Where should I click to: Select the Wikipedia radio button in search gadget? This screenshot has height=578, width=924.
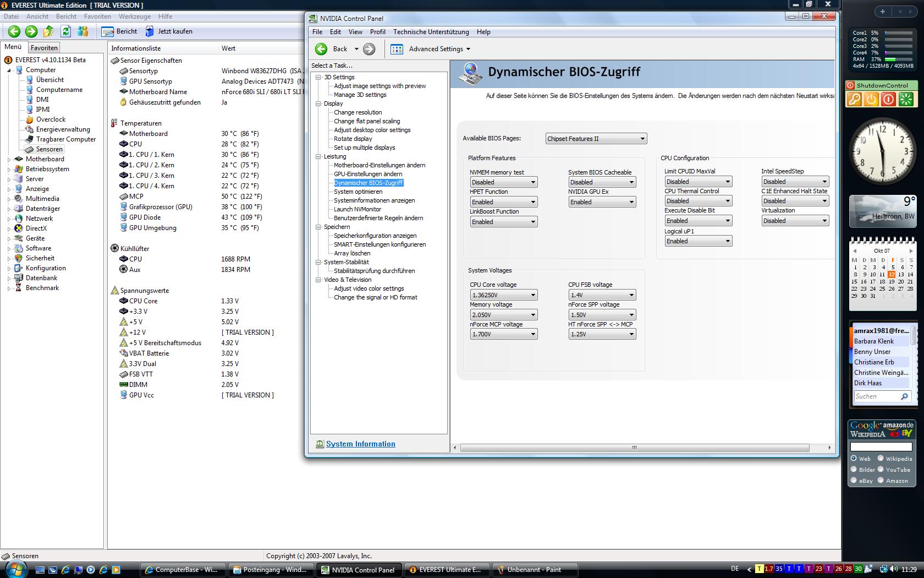coord(881,459)
